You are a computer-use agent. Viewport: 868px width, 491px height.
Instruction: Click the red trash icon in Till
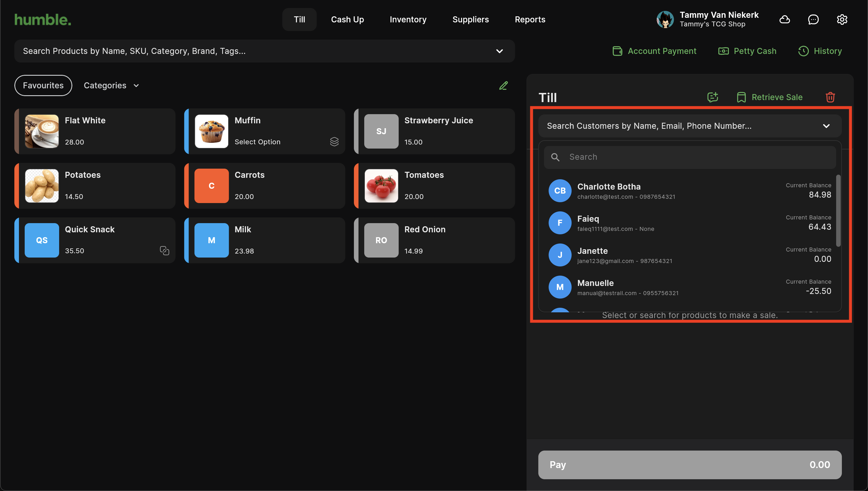[830, 97]
